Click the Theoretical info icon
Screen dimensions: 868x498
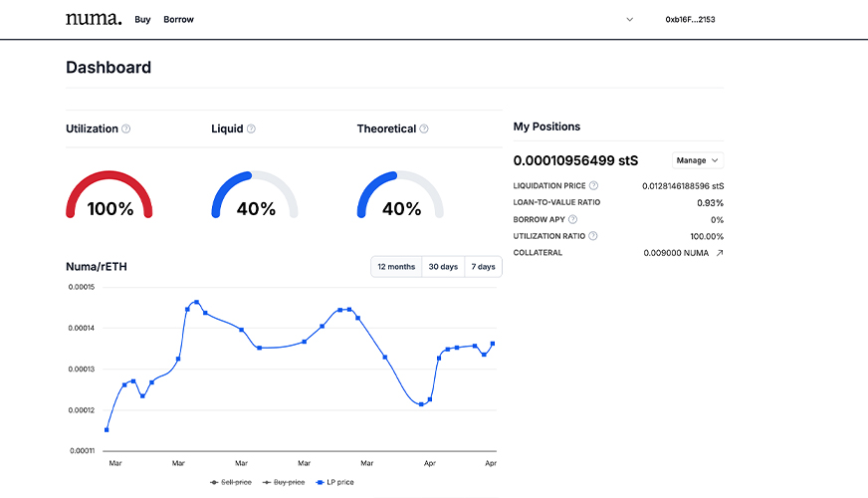click(x=424, y=128)
